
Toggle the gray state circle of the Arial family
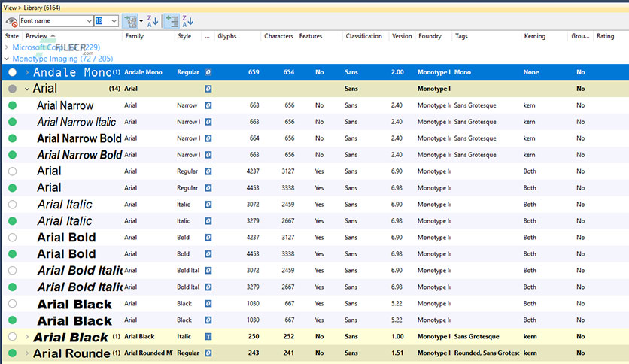pyautogui.click(x=13, y=89)
